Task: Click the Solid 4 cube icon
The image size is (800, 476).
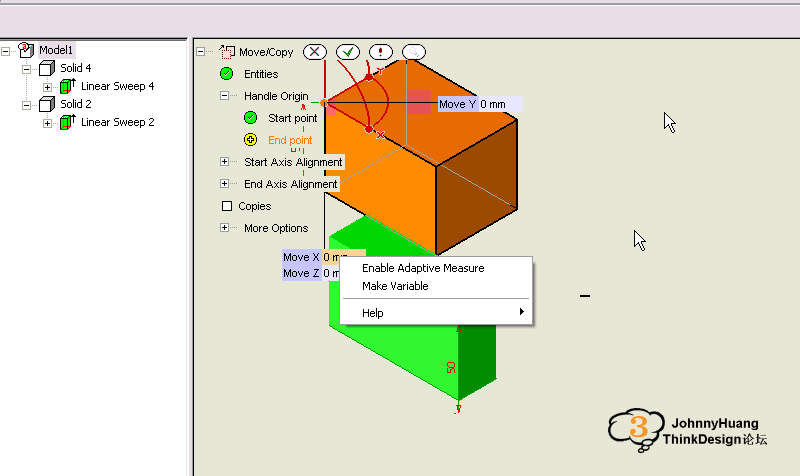Action: click(47, 68)
